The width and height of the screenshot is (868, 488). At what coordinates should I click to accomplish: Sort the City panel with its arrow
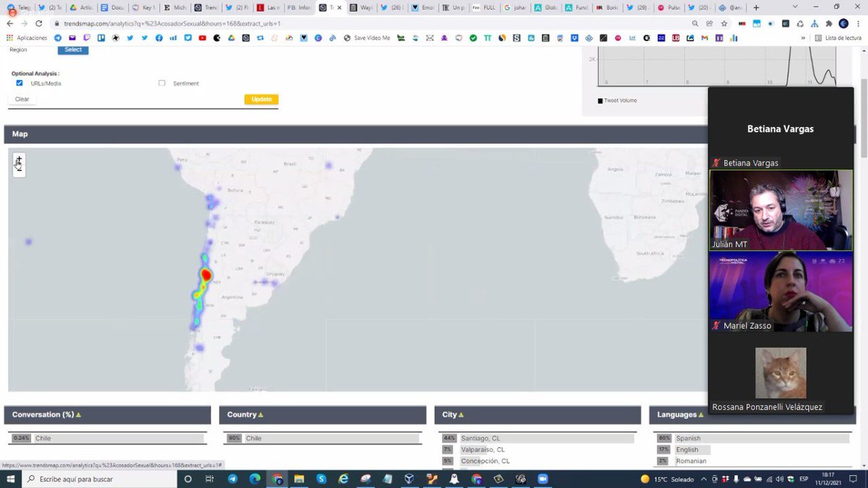pyautogui.click(x=461, y=415)
